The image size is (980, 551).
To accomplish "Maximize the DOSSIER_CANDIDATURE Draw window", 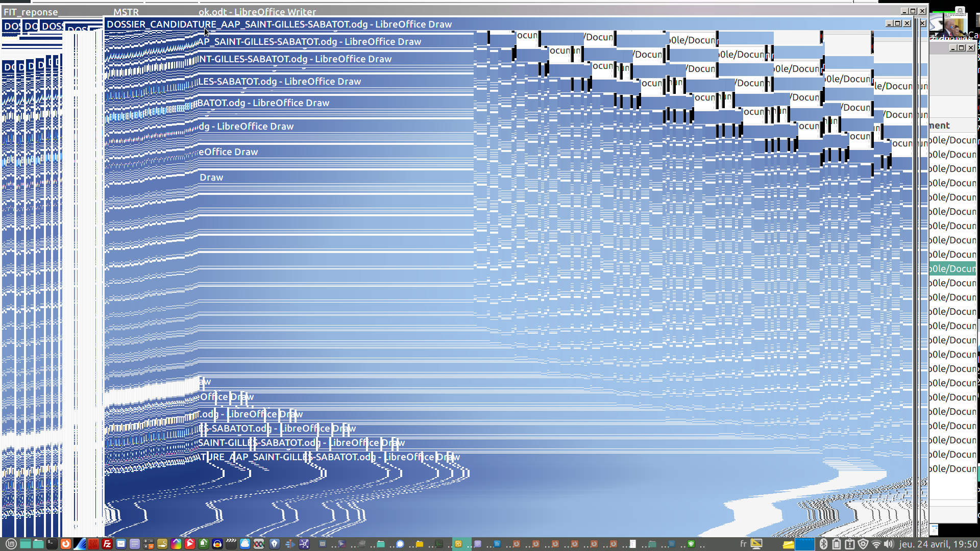I will coord(898,23).
